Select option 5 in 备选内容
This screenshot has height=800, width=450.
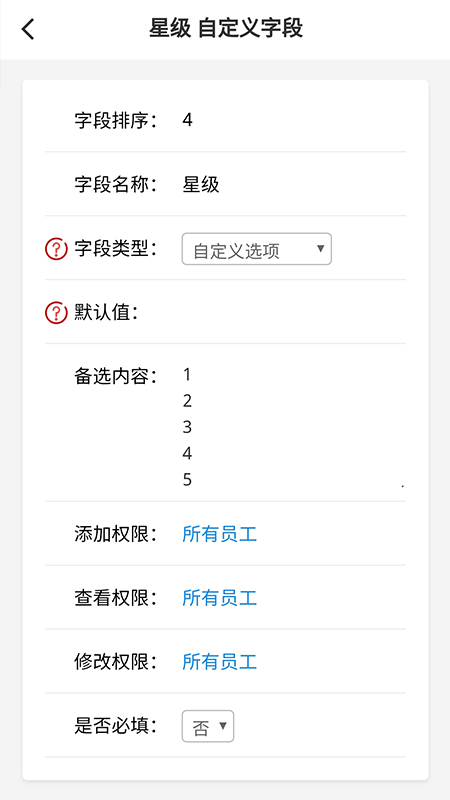coord(187,480)
